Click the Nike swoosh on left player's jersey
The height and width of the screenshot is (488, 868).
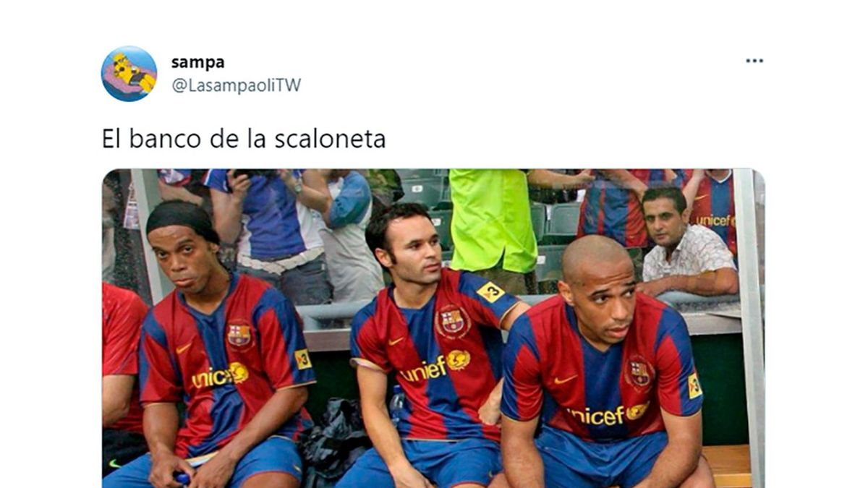[184, 348]
